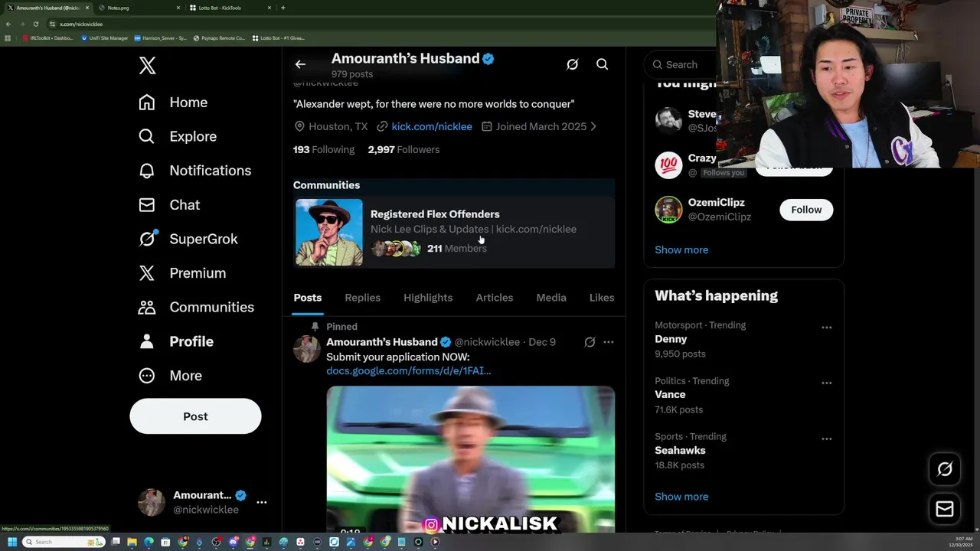Open the Registered Flex Offenders community thumbnail
Image resolution: width=980 pixels, height=551 pixels.
(x=329, y=233)
